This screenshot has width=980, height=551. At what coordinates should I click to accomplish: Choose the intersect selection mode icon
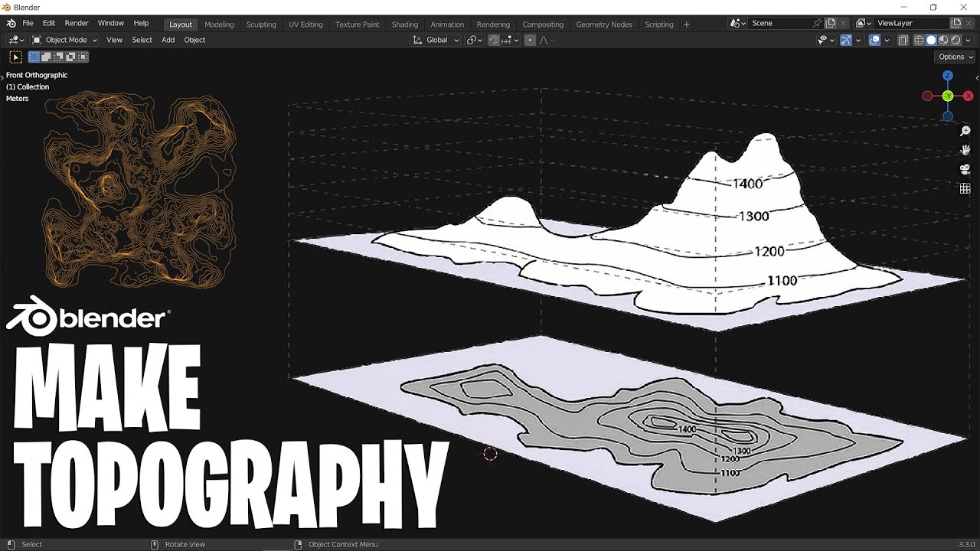pos(83,57)
